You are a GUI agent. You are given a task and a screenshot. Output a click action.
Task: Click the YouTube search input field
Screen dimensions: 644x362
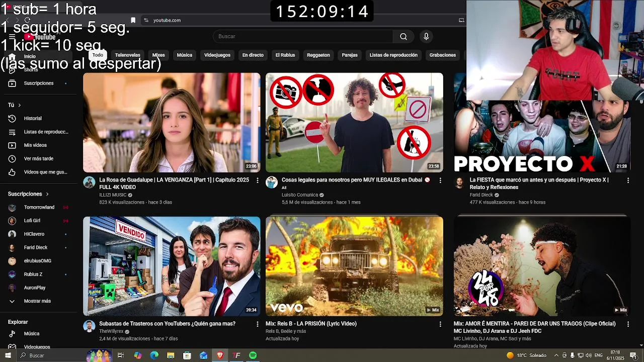click(x=303, y=36)
